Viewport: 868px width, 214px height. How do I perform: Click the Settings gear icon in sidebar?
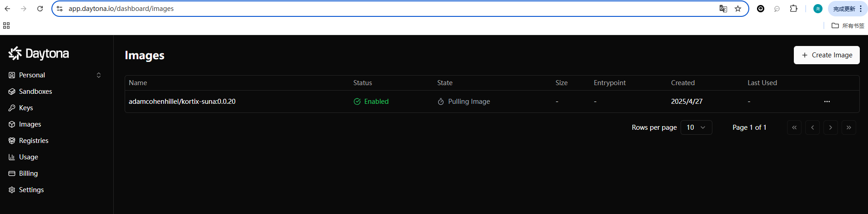point(12,190)
